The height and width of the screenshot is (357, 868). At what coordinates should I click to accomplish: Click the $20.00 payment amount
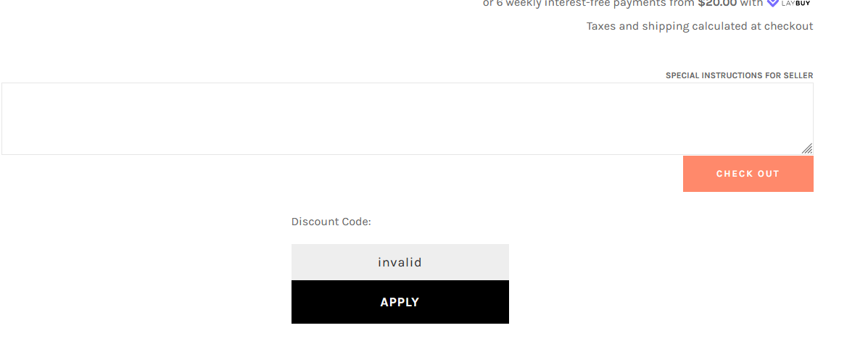pyautogui.click(x=717, y=3)
